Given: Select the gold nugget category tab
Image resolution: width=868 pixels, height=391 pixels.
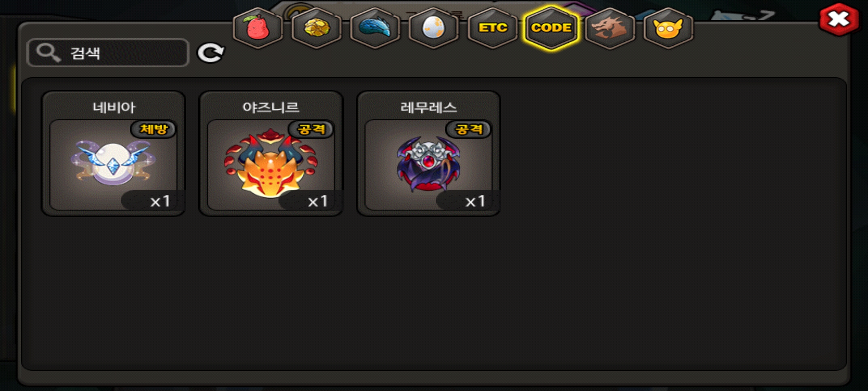Looking at the screenshot, I should 316,28.
